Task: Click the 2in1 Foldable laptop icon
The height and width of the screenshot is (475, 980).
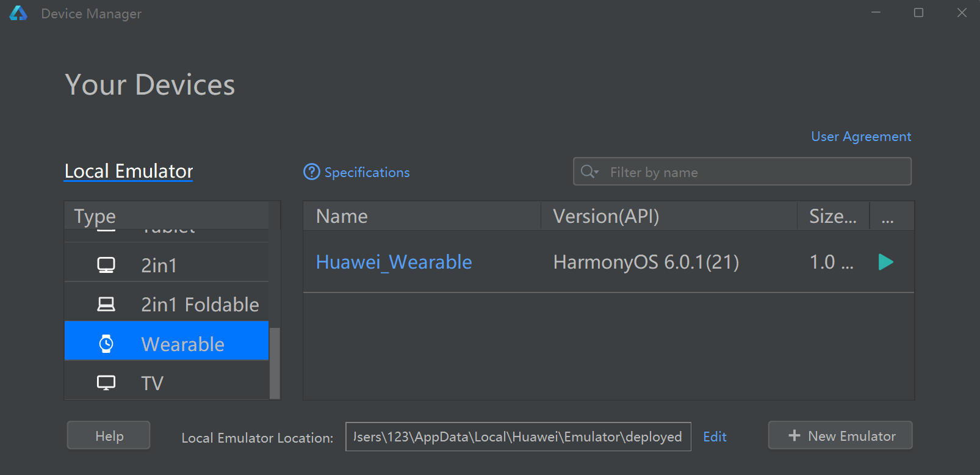Action: click(x=106, y=304)
